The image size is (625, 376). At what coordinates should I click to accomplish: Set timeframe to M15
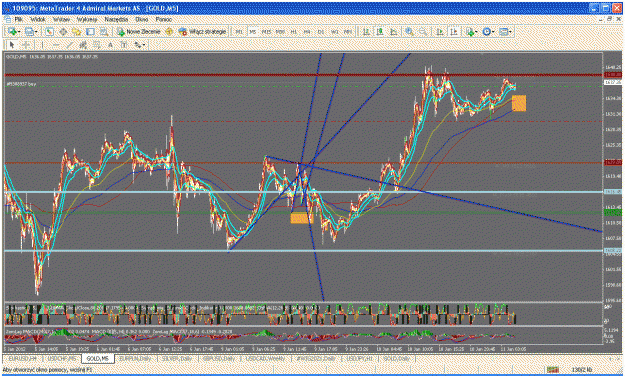point(266,31)
